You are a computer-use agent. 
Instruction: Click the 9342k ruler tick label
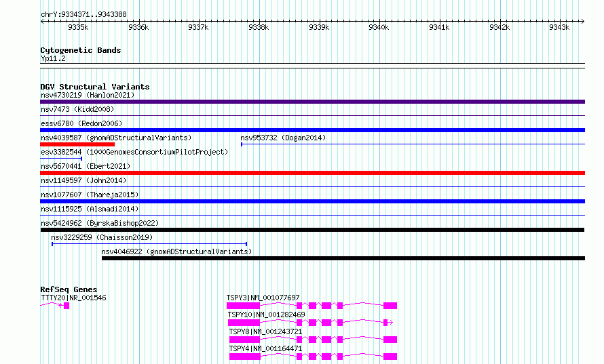click(x=499, y=27)
